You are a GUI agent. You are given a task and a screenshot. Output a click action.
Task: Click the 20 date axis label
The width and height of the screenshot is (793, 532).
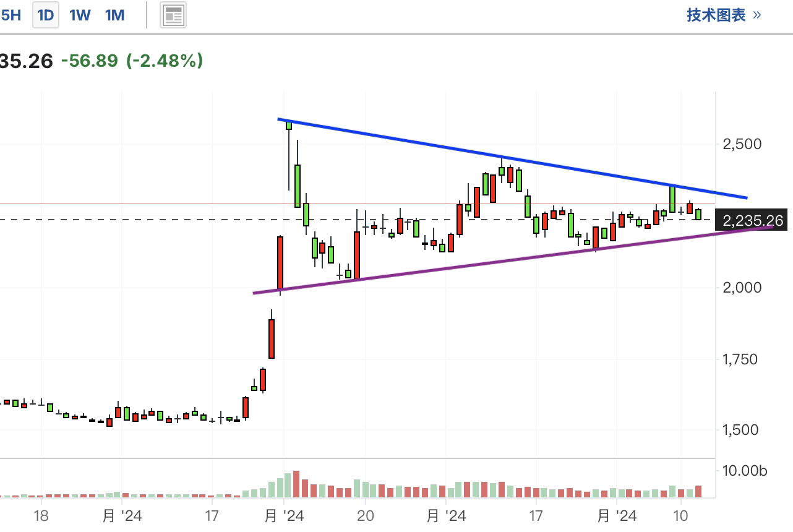pos(365,516)
